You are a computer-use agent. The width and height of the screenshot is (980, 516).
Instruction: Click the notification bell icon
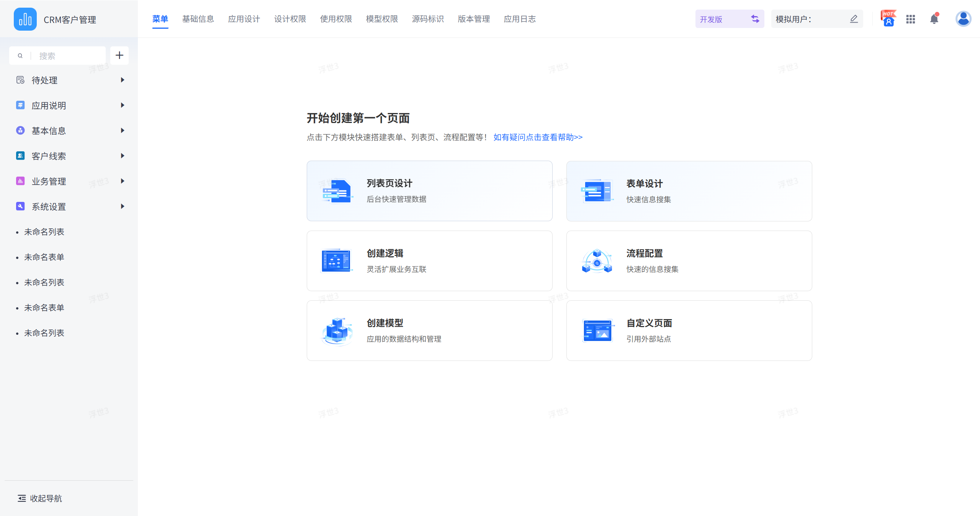click(x=934, y=19)
